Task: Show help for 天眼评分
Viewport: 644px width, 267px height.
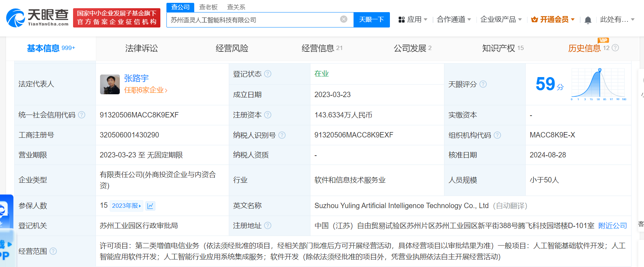Action: point(483,84)
